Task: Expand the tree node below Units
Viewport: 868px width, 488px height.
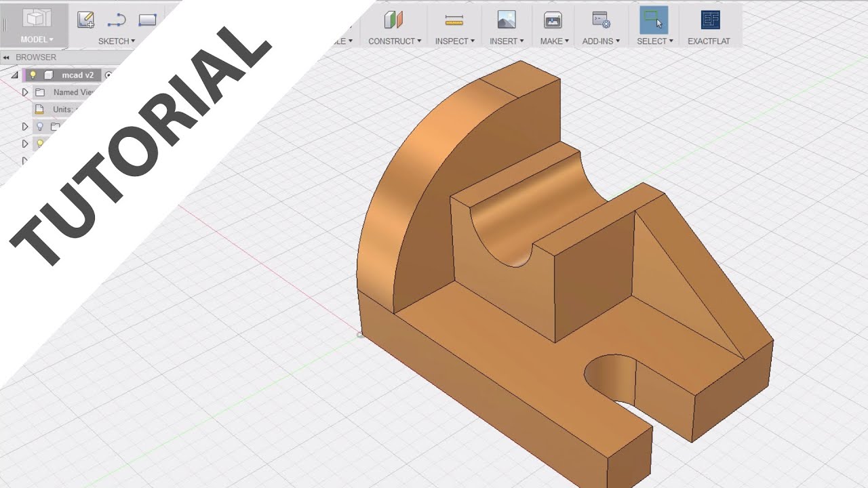Action: 25,127
